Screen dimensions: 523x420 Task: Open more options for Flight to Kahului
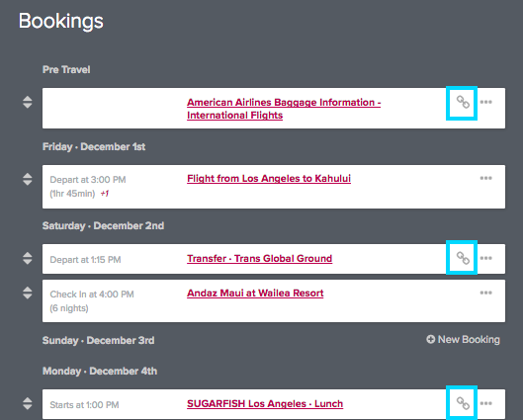486,178
